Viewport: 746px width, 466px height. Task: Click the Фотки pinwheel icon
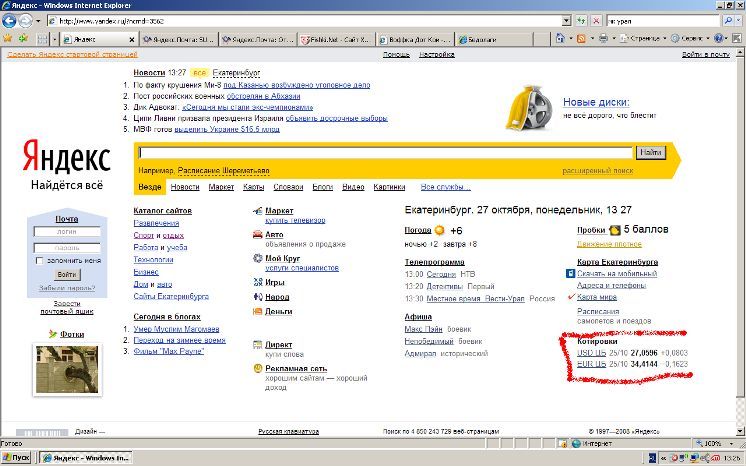pyautogui.click(x=53, y=334)
